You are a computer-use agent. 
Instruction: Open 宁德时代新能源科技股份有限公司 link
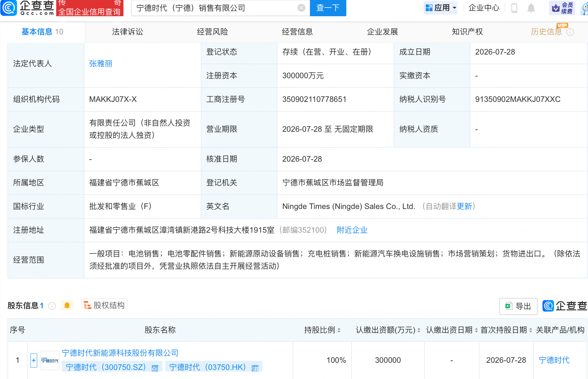click(120, 353)
